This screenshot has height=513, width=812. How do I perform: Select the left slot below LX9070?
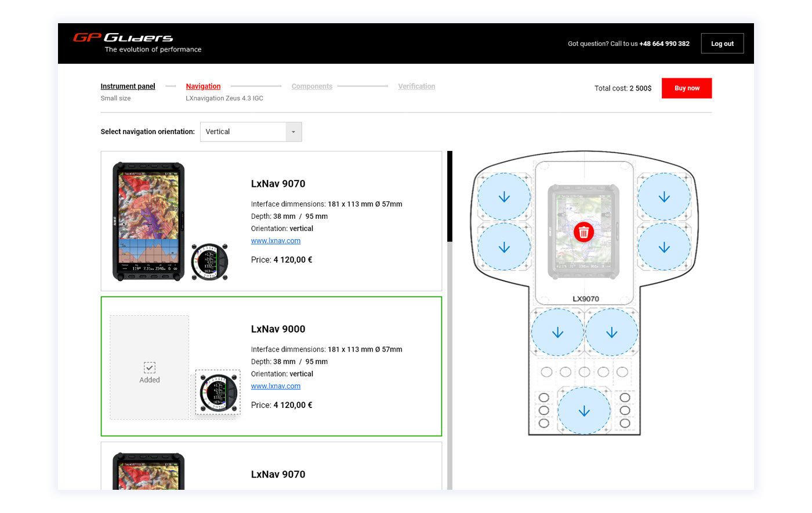coord(558,333)
